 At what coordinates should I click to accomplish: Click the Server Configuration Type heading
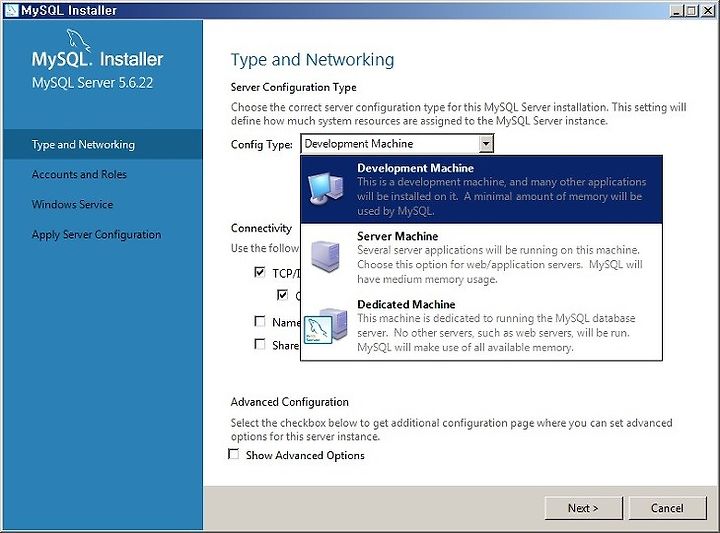coord(293,87)
